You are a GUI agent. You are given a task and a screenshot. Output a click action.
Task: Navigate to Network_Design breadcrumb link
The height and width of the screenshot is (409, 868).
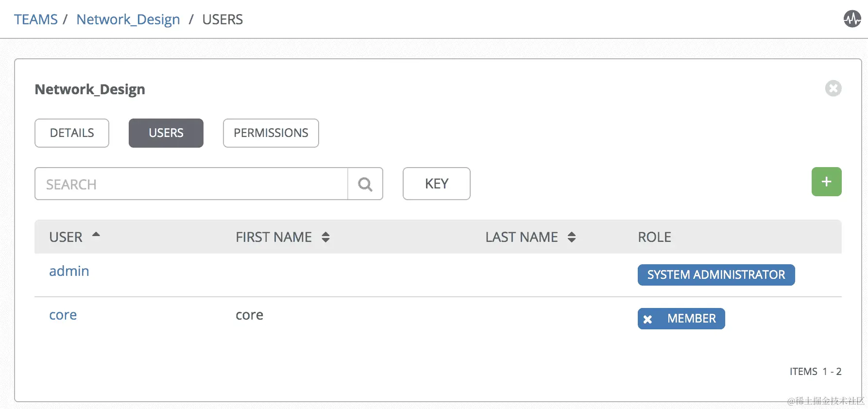128,19
